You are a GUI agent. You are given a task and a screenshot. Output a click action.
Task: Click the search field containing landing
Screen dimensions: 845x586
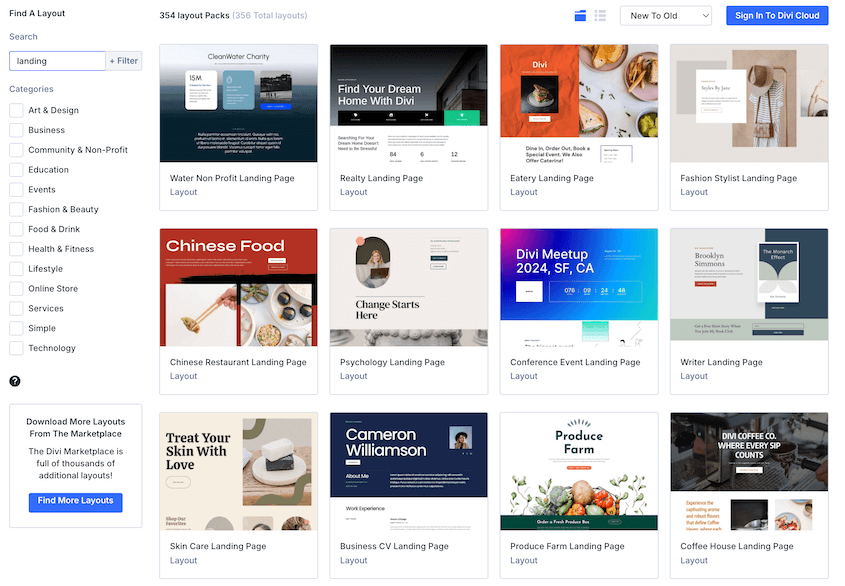(56, 60)
